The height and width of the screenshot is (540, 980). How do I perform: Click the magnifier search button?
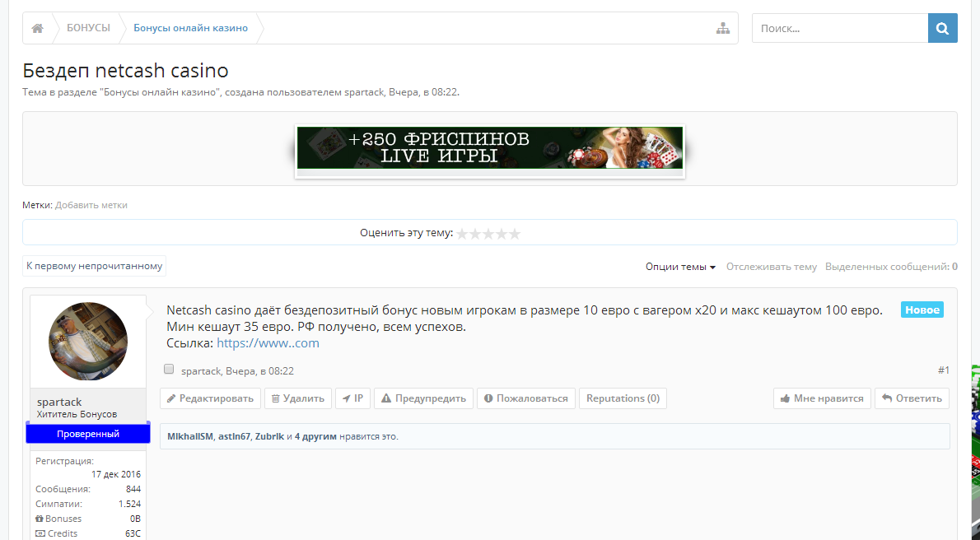[x=942, y=28]
